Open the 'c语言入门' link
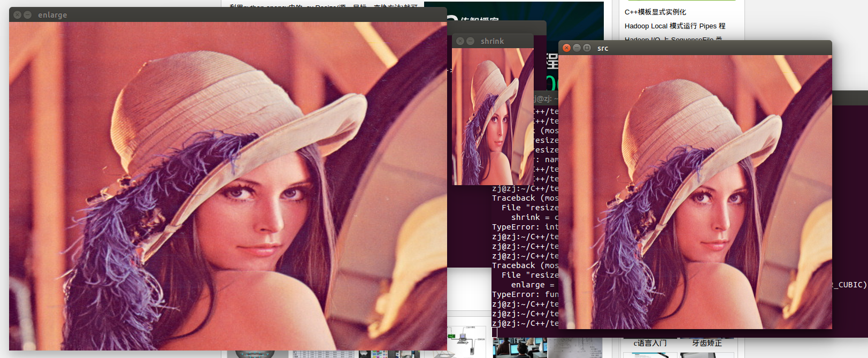Viewport: 868px width, 358px height. 650,343
